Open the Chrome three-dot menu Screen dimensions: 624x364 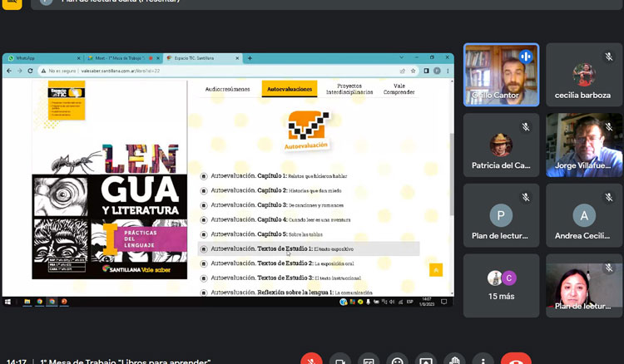click(448, 71)
